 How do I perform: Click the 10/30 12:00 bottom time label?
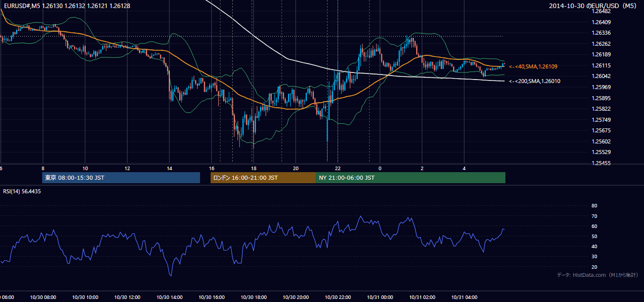(126, 297)
